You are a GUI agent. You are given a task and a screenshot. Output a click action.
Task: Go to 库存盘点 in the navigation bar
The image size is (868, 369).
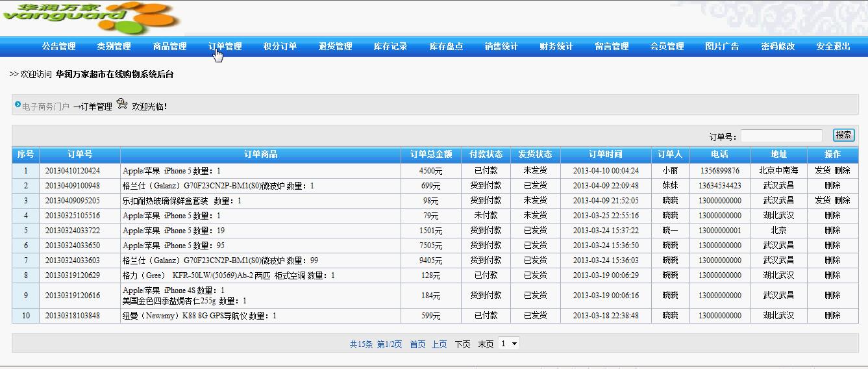click(x=446, y=47)
